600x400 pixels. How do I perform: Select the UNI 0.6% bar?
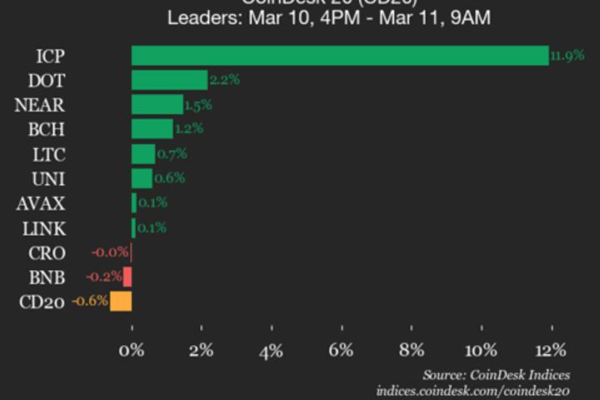coord(142,178)
